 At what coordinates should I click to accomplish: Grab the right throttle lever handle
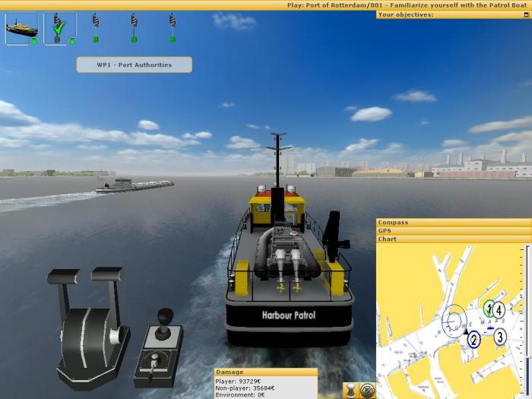click(106, 275)
